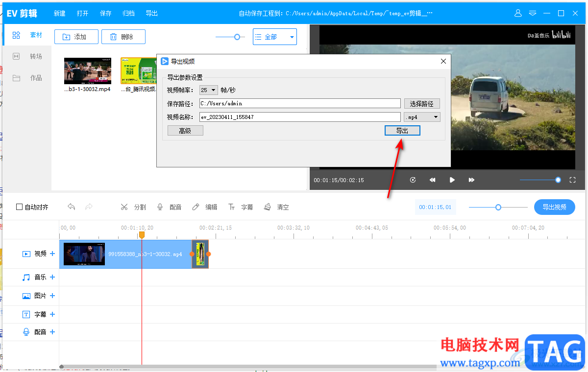Enter fullscreen preview mode

tap(572, 180)
